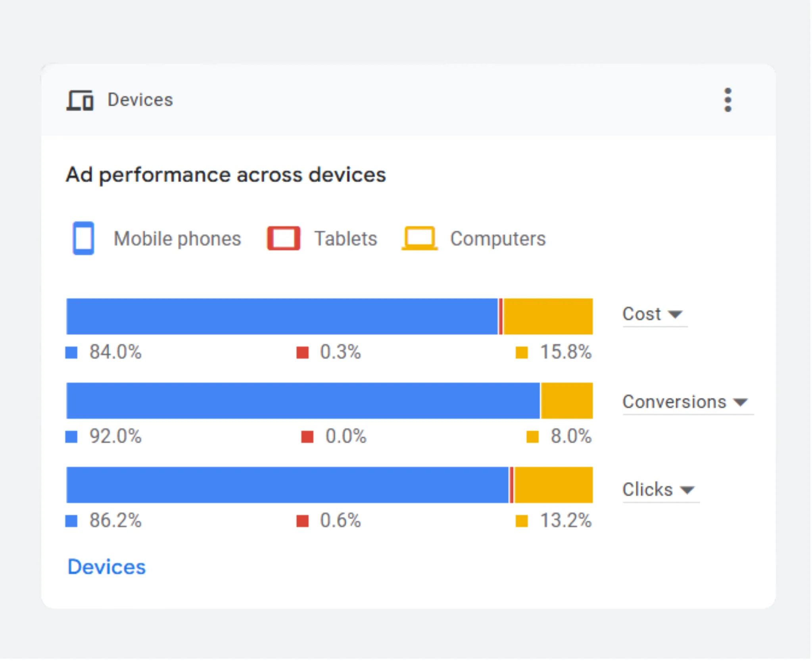The image size is (812, 661).
Task: Click red tablets segment of Cost bar
Action: 501,316
